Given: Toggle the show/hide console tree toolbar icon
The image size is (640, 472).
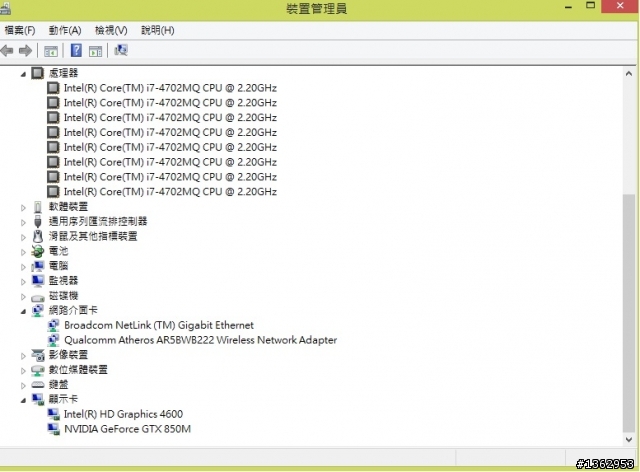Looking at the screenshot, I should click(51, 51).
